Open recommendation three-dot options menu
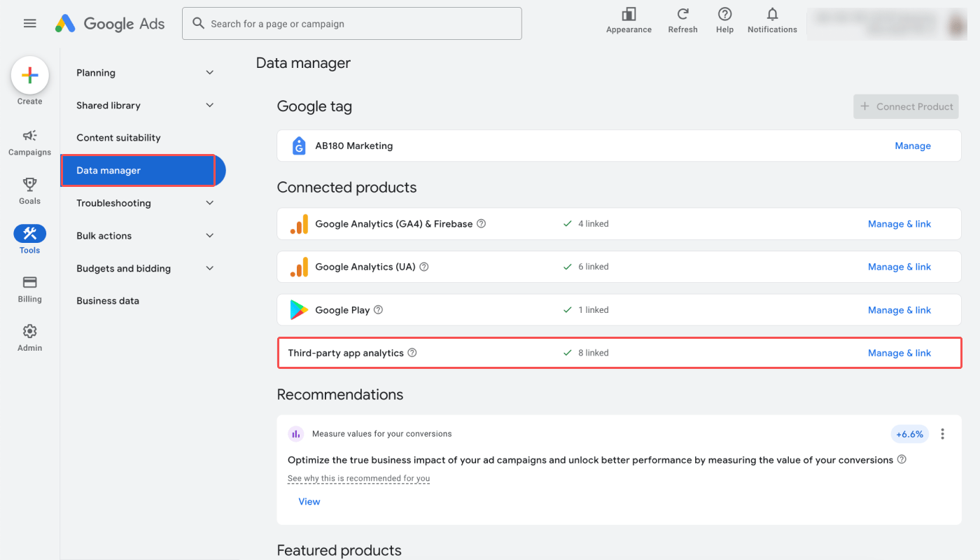The image size is (980, 560). 942,434
